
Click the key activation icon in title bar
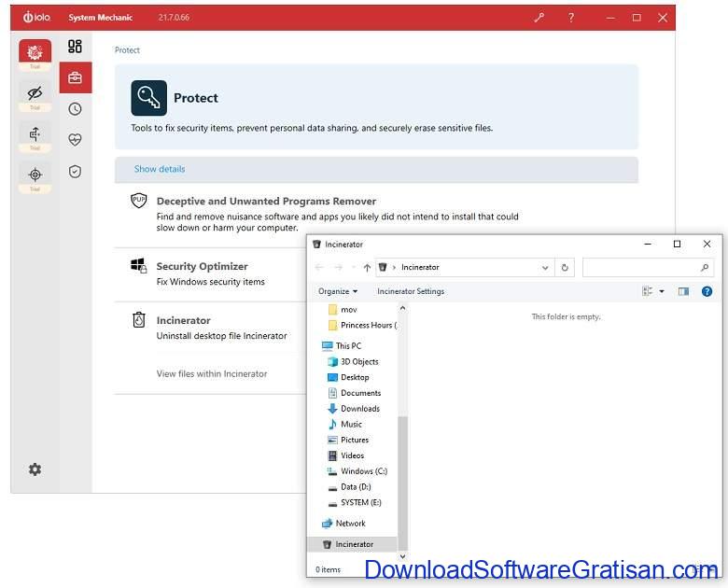(539, 18)
